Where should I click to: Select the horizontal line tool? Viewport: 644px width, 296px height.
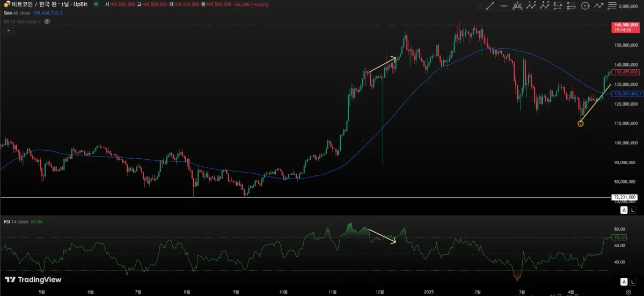tap(504, 6)
